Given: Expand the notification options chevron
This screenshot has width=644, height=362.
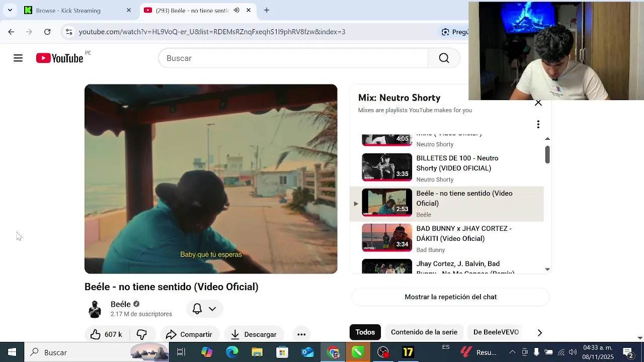Looking at the screenshot, I should pyautogui.click(x=212, y=309).
